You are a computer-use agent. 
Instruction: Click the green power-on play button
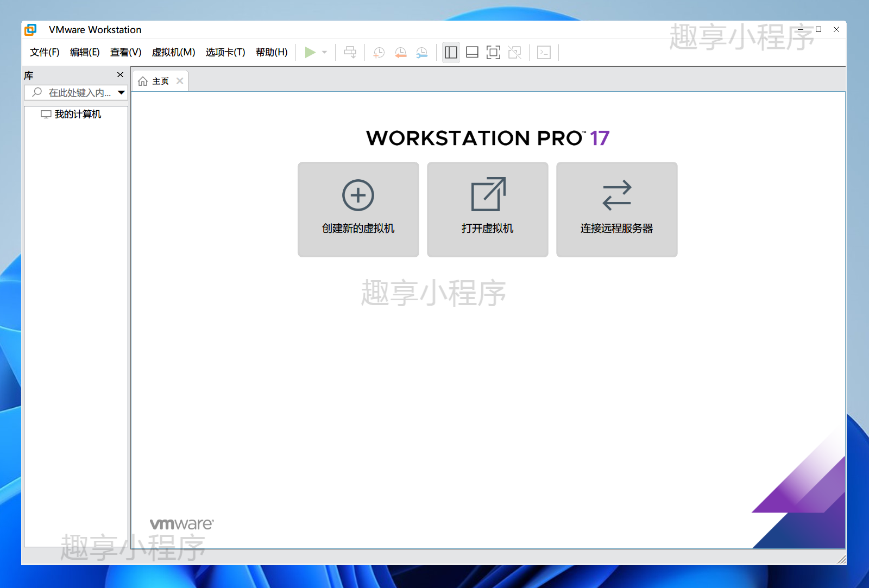310,52
